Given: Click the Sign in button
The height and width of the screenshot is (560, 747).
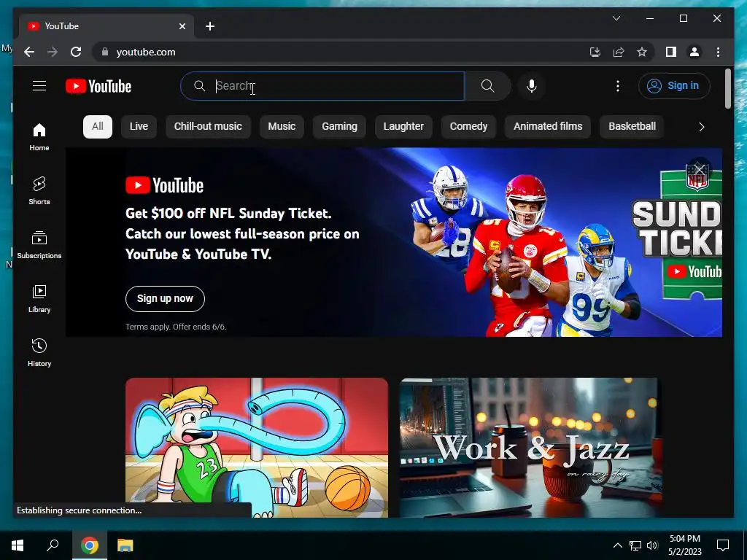Looking at the screenshot, I should point(674,86).
